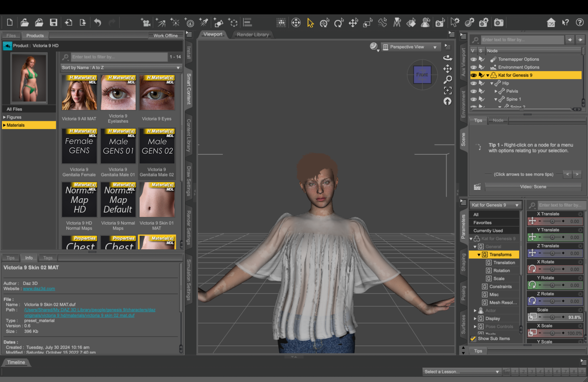Hide the Pelvis node eye icon
Image resolution: width=588 pixels, height=382 pixels.
473,91
